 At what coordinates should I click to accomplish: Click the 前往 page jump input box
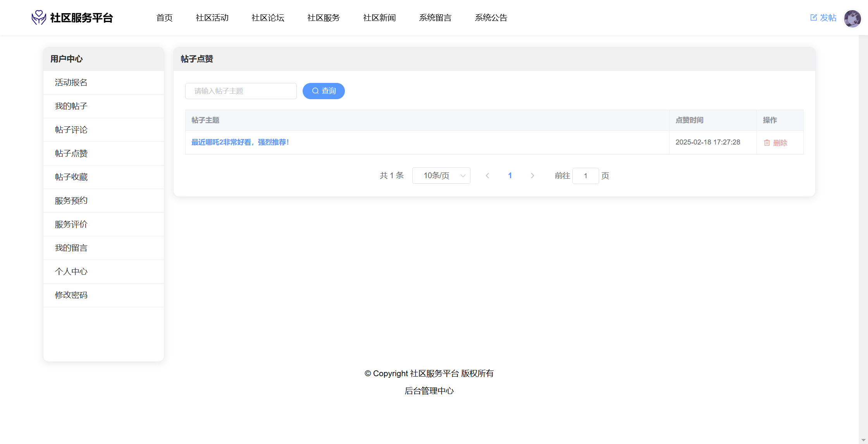[585, 176]
